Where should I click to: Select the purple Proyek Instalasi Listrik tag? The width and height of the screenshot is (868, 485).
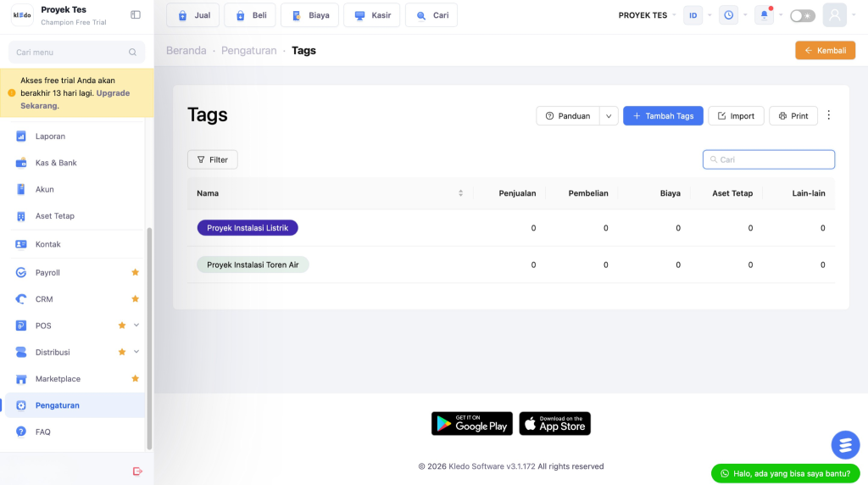pos(248,227)
